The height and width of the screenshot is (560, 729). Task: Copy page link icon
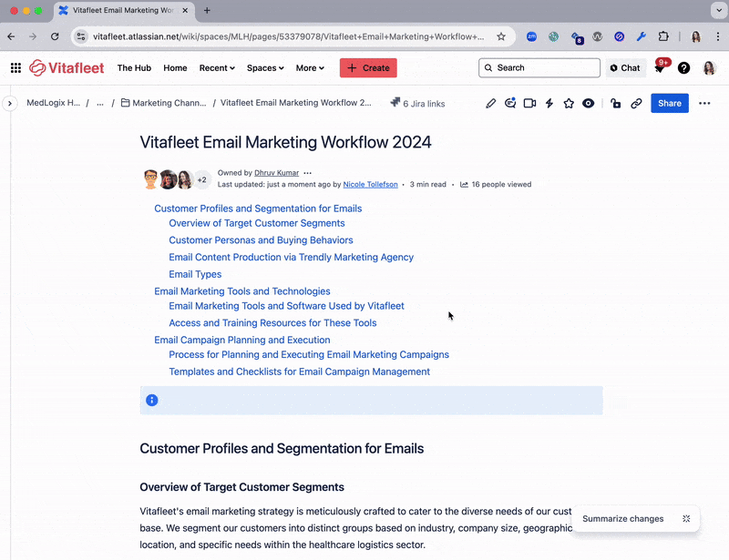(636, 103)
